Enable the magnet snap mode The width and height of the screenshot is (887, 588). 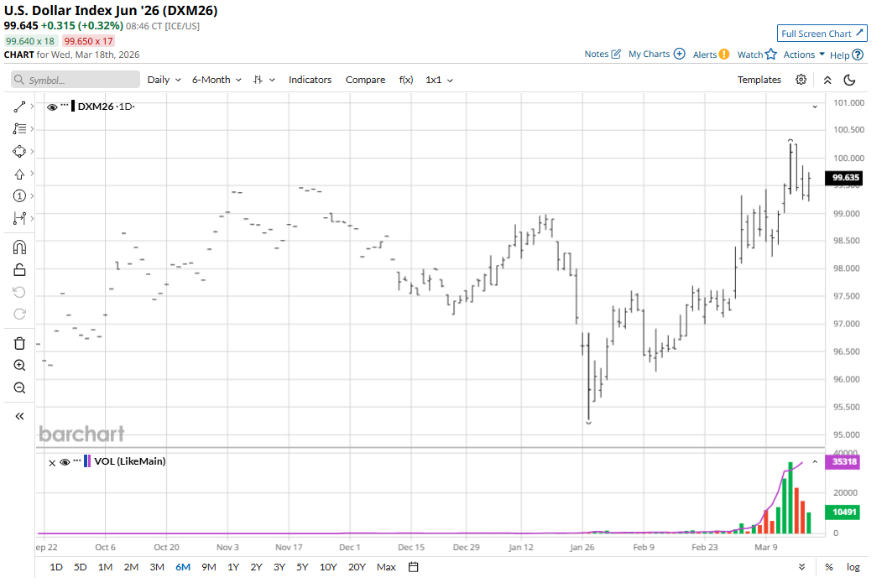[20, 247]
